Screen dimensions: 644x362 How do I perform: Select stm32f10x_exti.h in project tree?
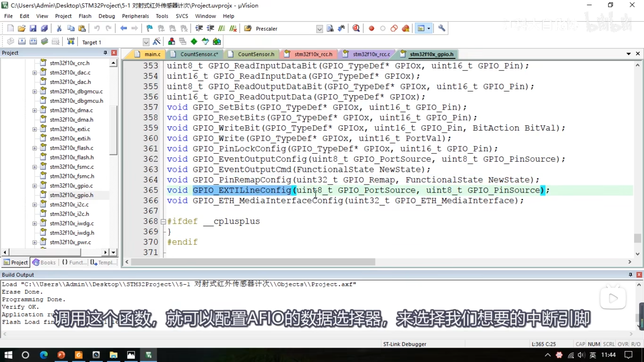[x=70, y=139]
